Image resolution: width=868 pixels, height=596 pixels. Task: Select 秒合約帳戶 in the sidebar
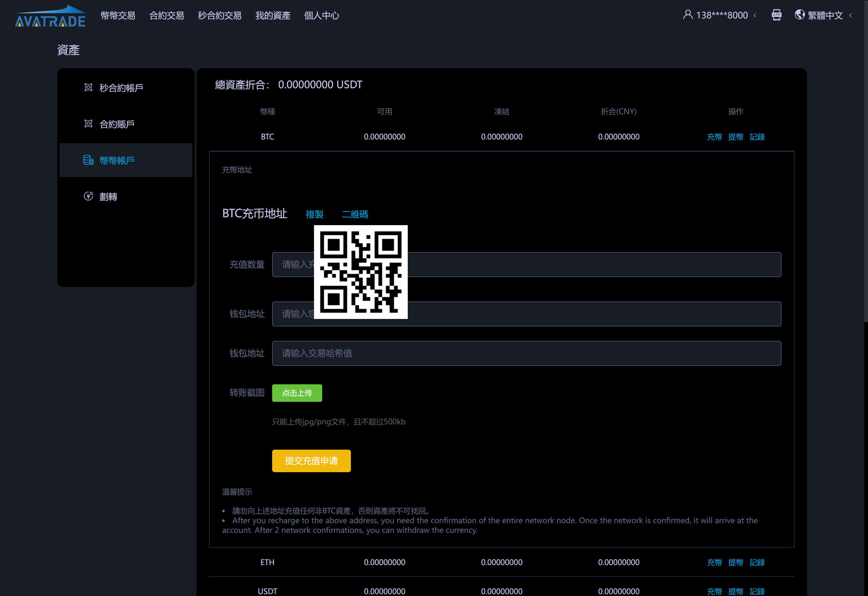[x=126, y=88]
